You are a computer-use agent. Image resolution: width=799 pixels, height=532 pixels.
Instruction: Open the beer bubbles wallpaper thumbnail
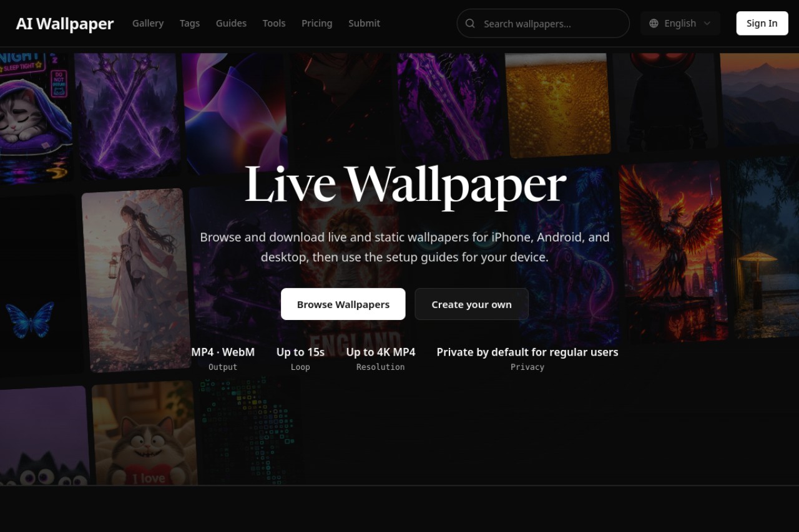tap(557, 104)
